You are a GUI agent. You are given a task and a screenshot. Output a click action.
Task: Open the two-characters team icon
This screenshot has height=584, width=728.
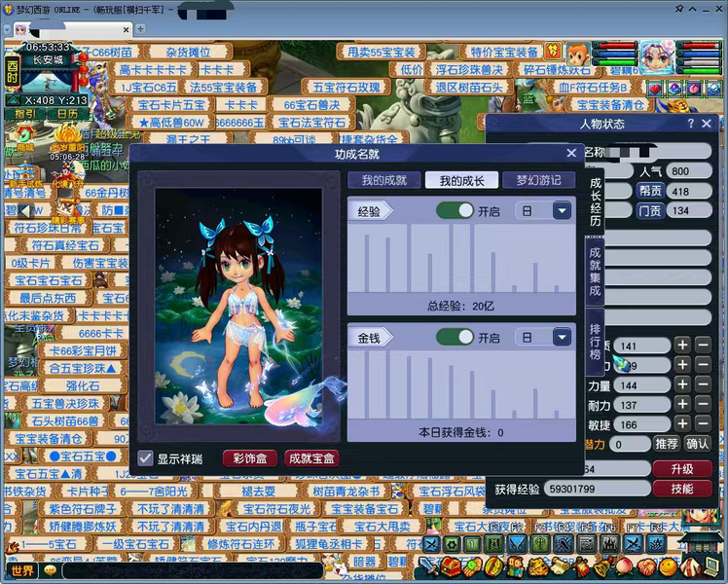[516, 566]
